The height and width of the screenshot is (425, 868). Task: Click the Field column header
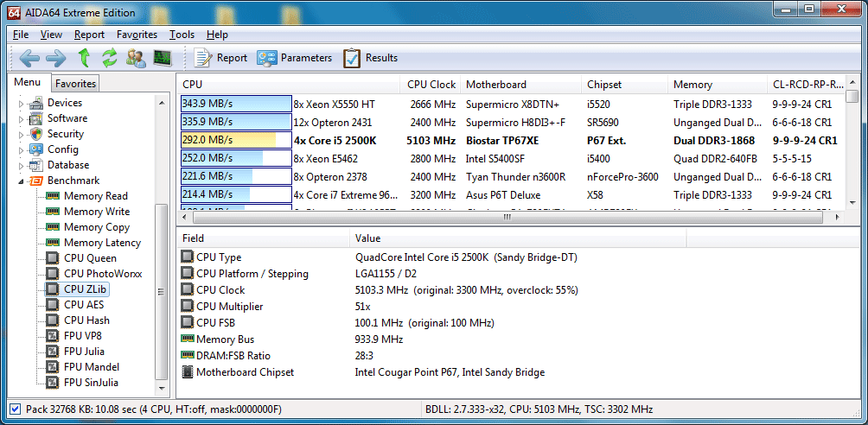(263, 238)
